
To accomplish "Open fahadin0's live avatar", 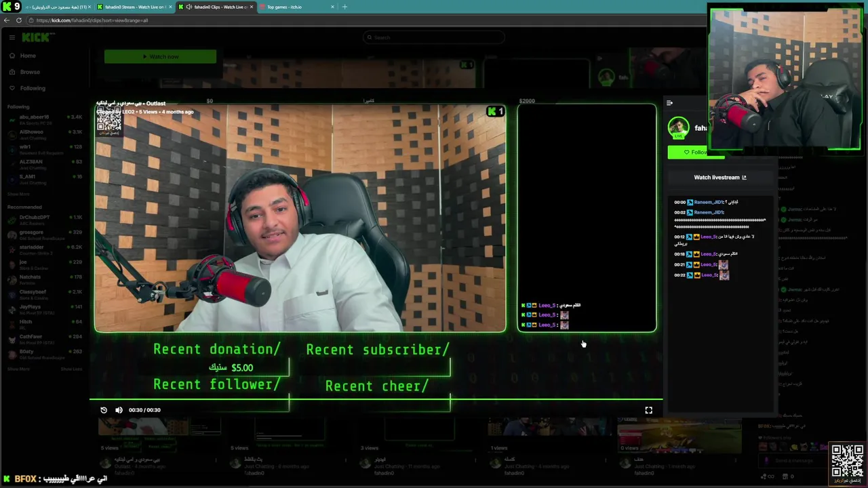I will click(x=678, y=127).
